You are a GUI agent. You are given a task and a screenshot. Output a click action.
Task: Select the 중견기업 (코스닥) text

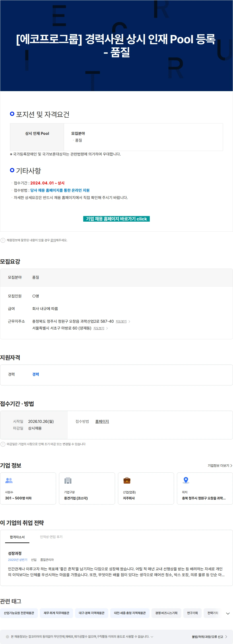(x=76, y=498)
